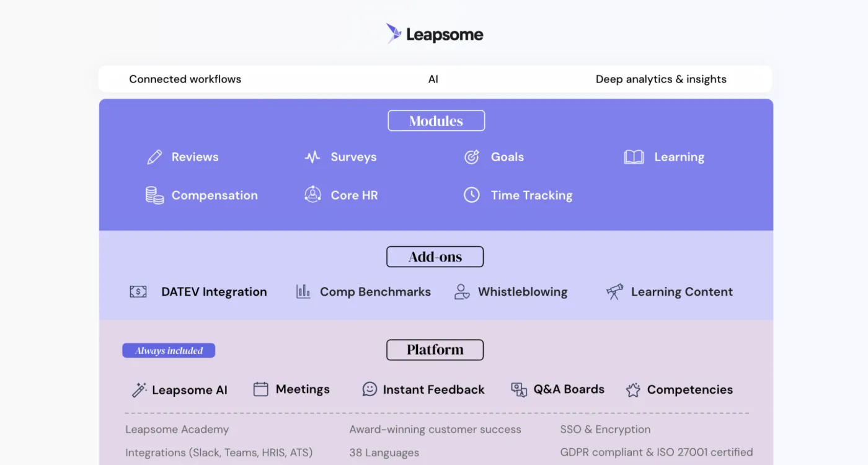868x465 pixels.
Task: Click the Instant Feedback label
Action: tap(433, 389)
